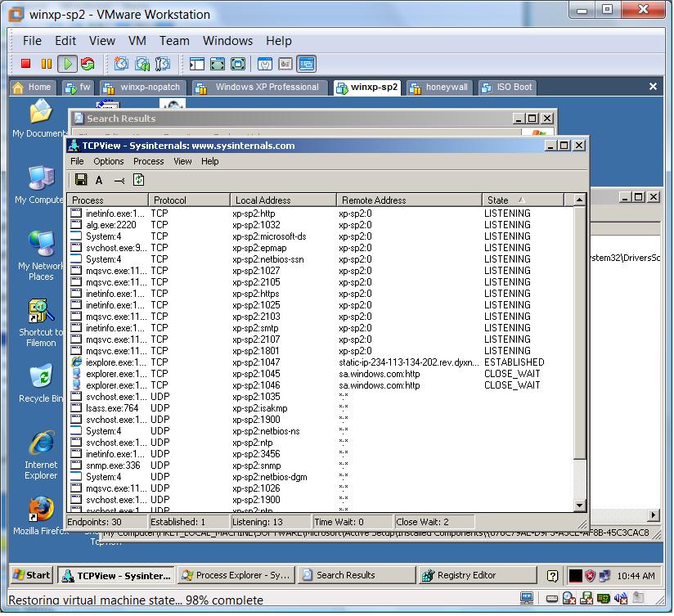
Task: Open the Windows menu in VMware Workstation
Action: [x=228, y=41]
